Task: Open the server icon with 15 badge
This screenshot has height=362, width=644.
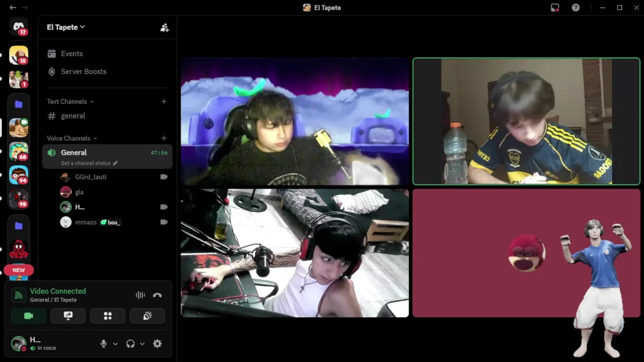Action: [x=19, y=55]
